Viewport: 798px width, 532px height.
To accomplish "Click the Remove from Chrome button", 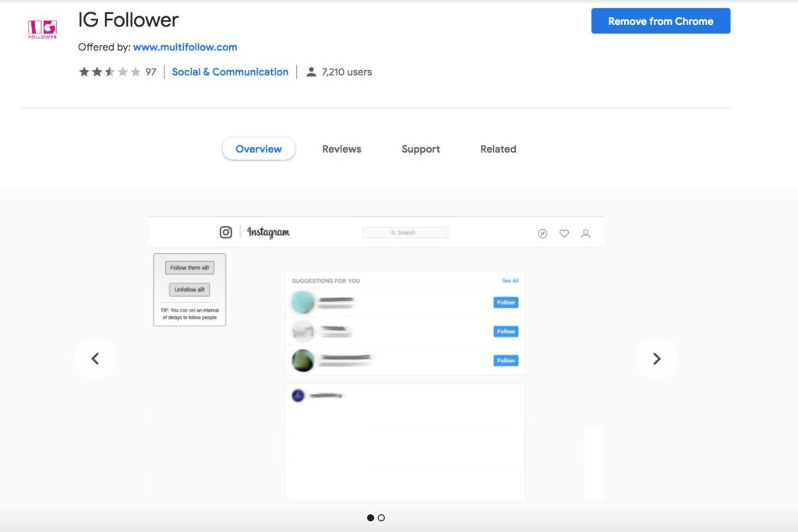I will [x=660, y=21].
